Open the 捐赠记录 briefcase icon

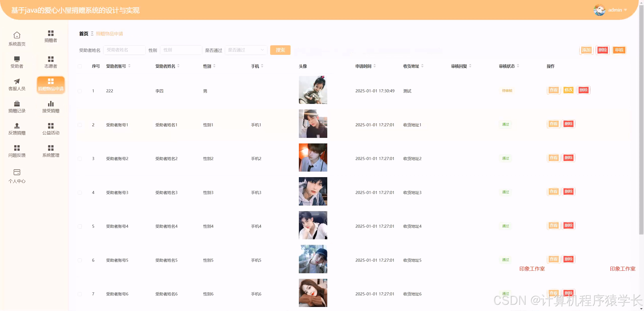pos(17,104)
